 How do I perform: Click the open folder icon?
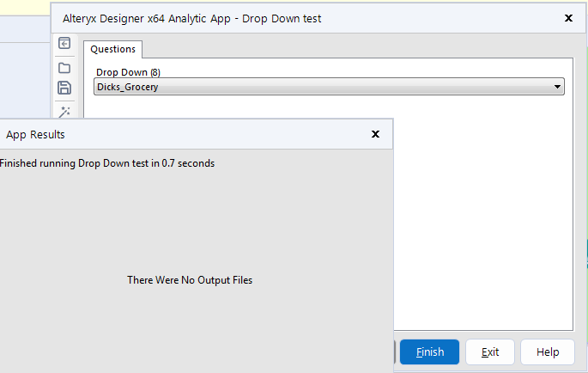point(64,67)
